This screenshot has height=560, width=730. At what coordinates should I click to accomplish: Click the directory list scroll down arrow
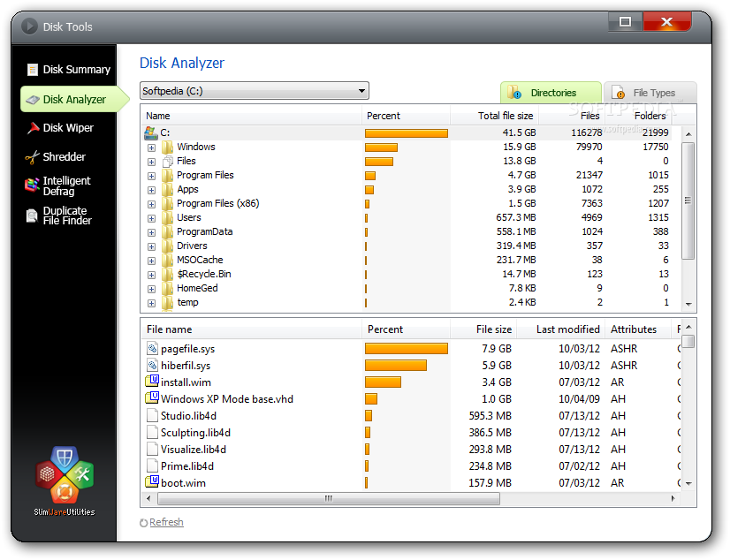pos(688,304)
